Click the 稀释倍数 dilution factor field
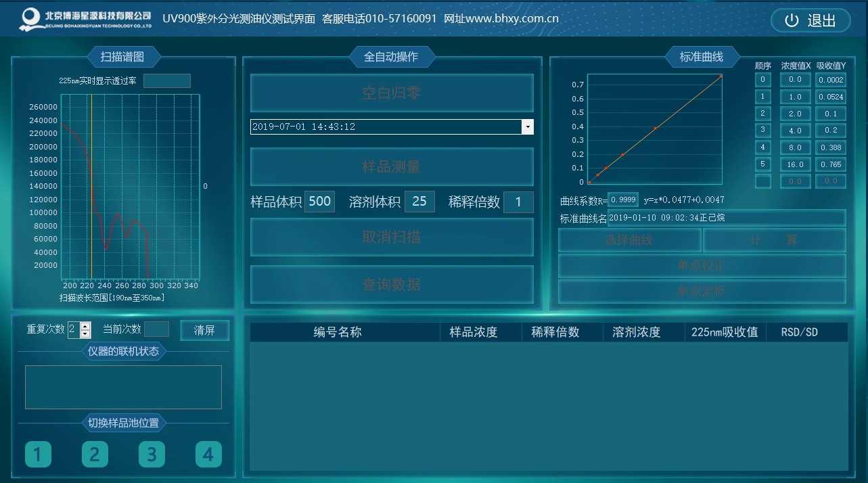 (518, 202)
